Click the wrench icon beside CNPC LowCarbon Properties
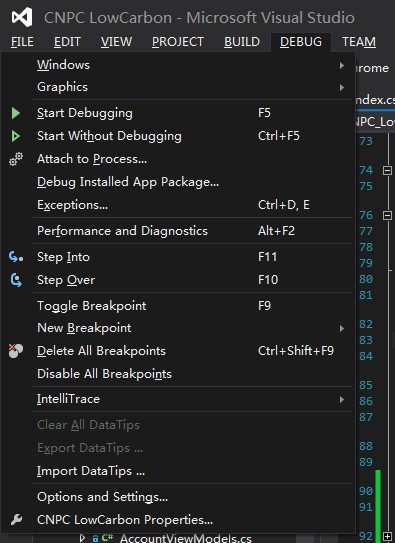The image size is (395, 543). click(16, 519)
